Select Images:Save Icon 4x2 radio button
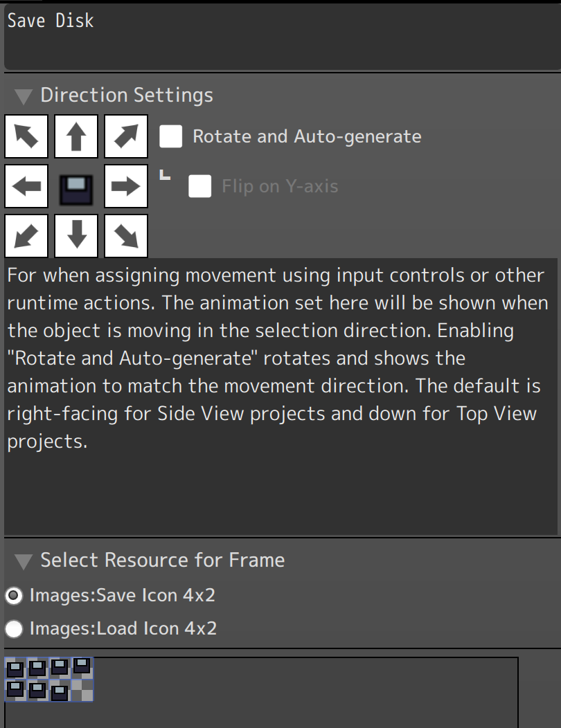 14,595
